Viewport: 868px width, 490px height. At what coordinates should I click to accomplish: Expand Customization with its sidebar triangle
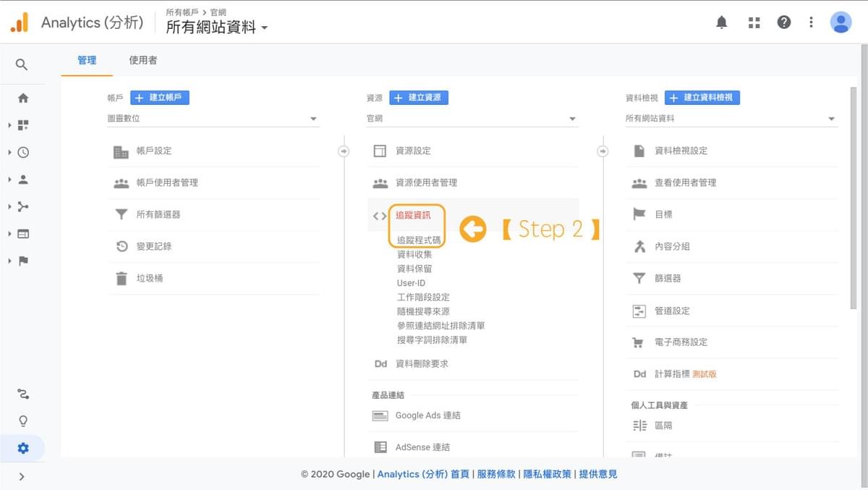[x=10, y=125]
